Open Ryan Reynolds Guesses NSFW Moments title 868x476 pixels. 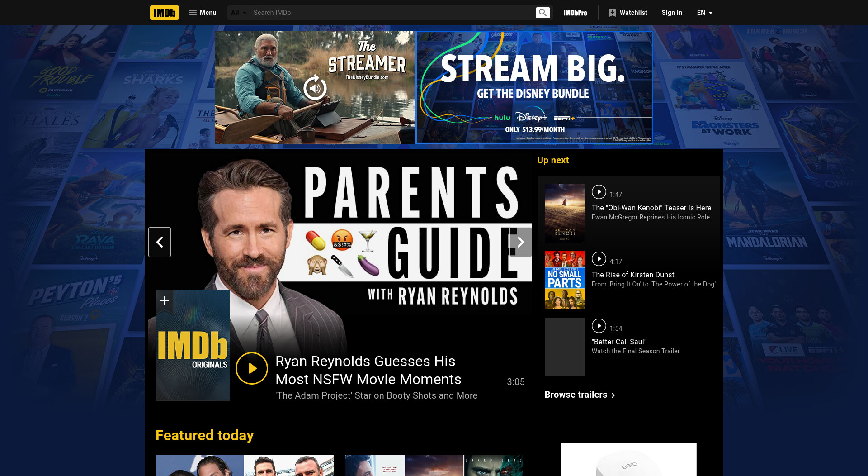click(368, 370)
